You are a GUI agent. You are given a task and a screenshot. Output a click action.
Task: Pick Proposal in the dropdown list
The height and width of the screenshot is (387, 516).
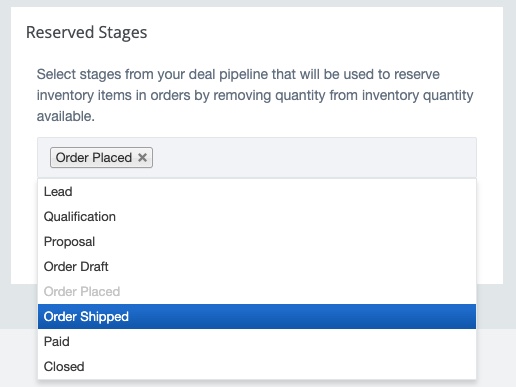(x=257, y=242)
